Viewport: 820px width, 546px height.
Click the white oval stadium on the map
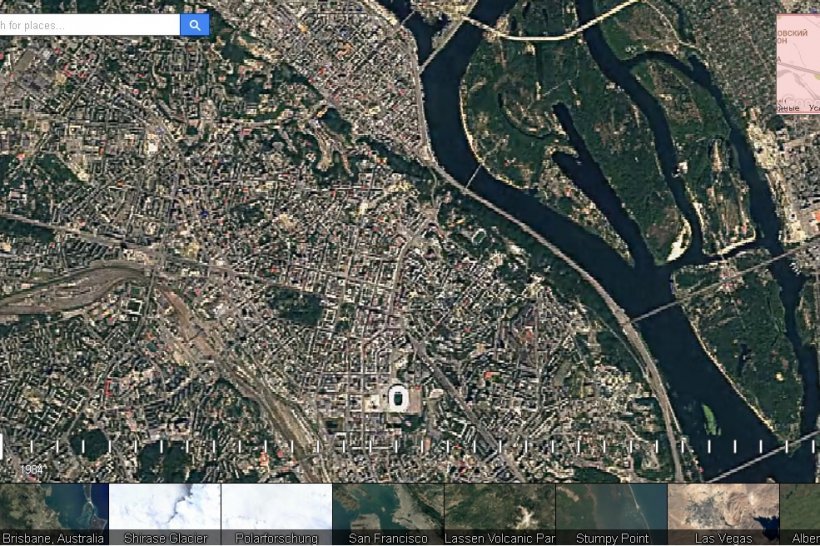point(399,399)
